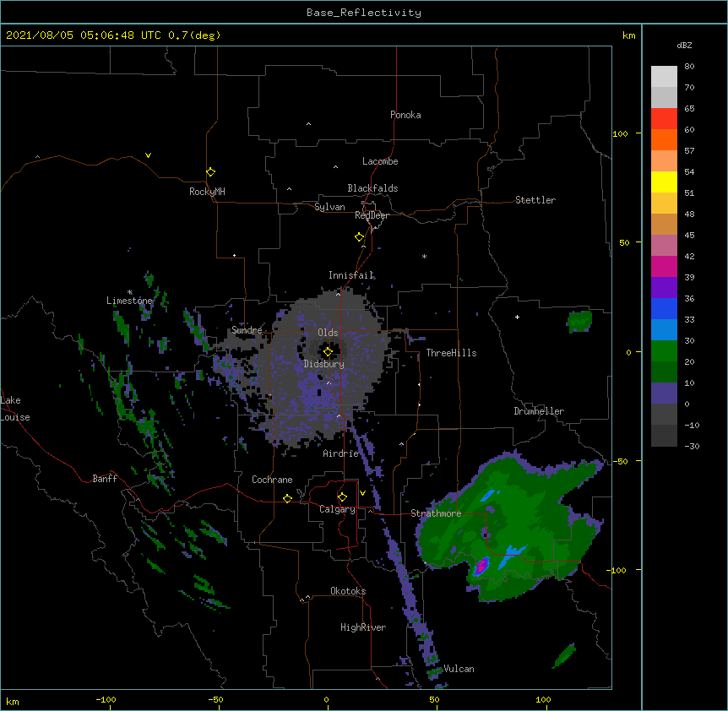Screen dimensions: 728x711
Task: Select the orange 60 dBZ legend color
Action: [664, 139]
